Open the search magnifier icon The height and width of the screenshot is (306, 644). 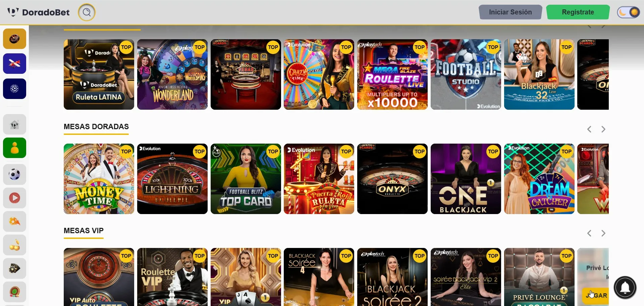coord(87,12)
